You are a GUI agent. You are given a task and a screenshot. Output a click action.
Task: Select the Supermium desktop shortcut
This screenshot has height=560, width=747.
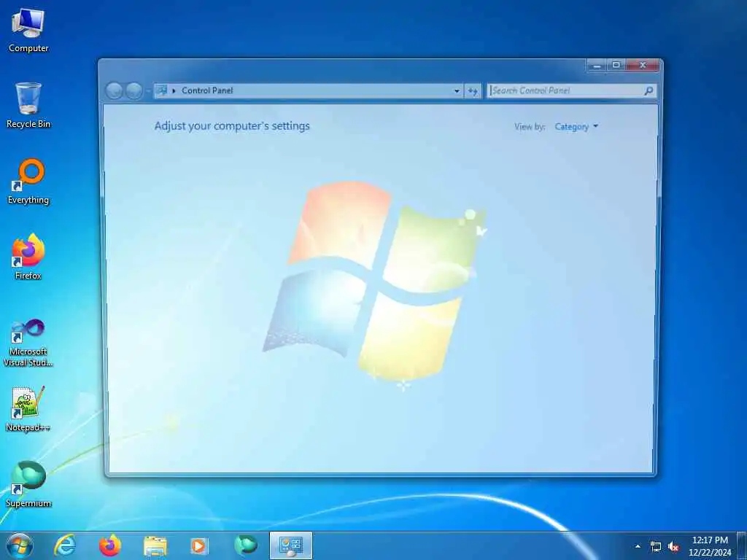(x=28, y=484)
